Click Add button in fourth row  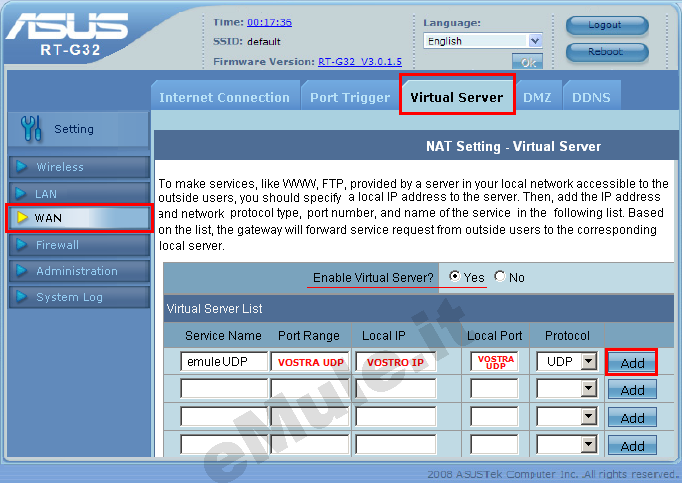click(x=632, y=446)
